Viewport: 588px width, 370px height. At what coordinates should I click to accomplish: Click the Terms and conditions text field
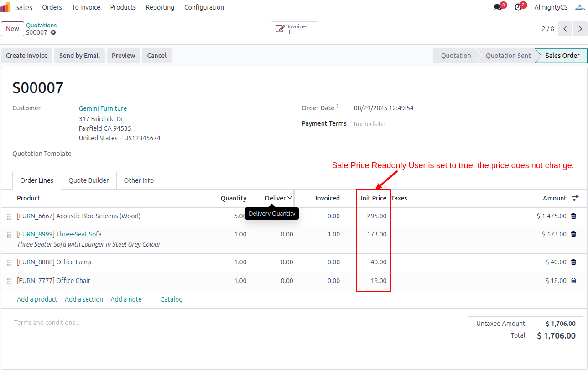[x=47, y=323]
